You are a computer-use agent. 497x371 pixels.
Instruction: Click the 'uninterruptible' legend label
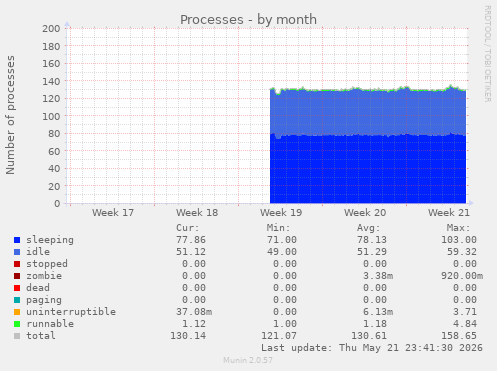click(x=71, y=312)
